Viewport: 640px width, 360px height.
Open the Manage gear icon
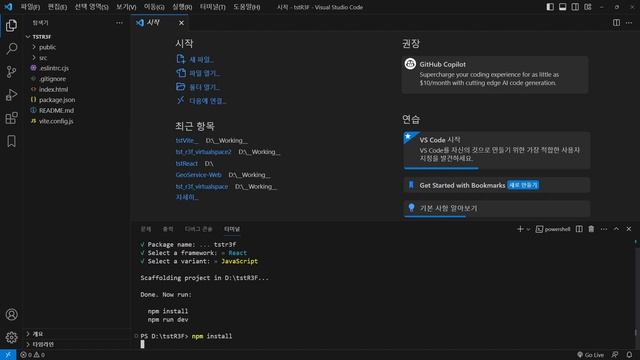[11, 337]
